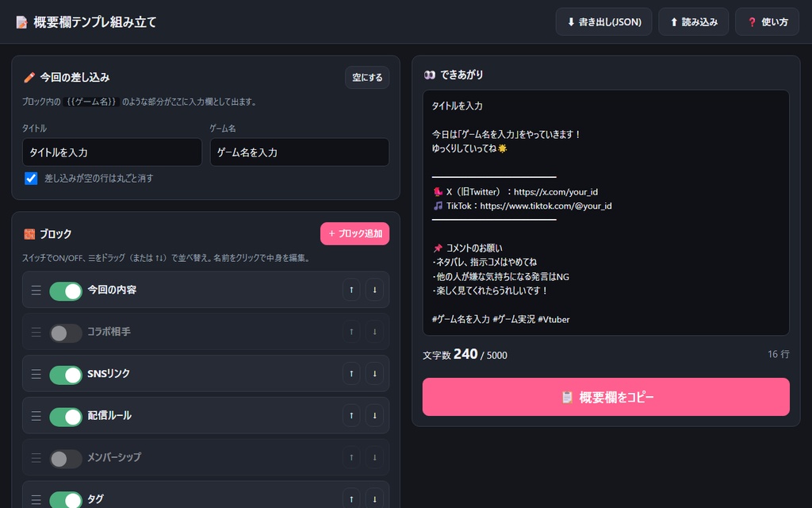
Task: Click the ネタバレ、指示コメはやめてね line
Action: [x=485, y=262]
